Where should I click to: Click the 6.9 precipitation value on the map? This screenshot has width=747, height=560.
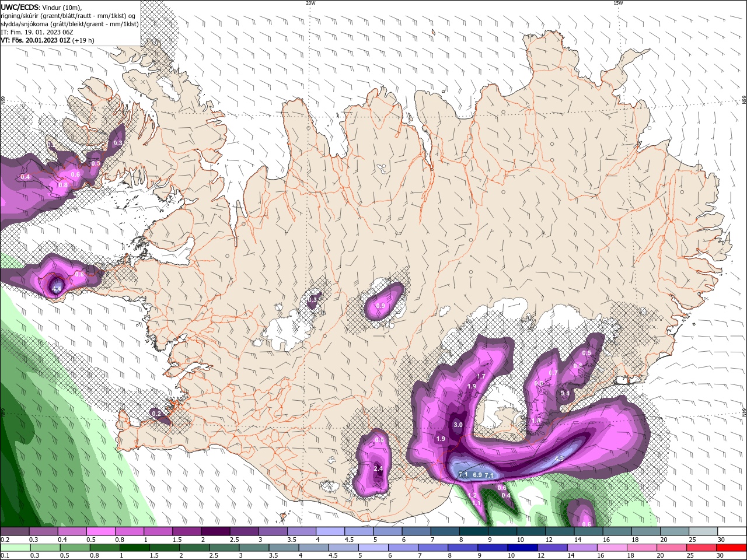(x=477, y=475)
